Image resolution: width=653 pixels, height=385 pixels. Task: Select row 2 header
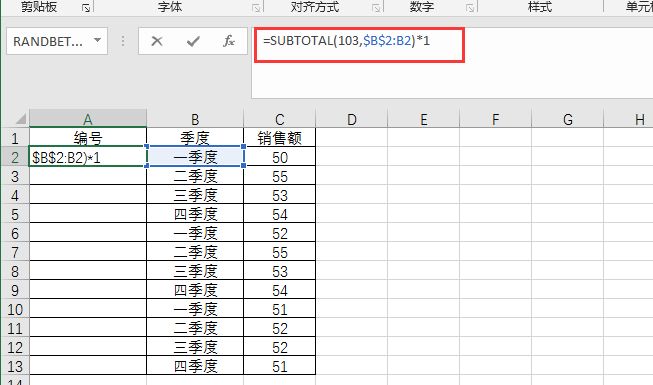(x=15, y=157)
